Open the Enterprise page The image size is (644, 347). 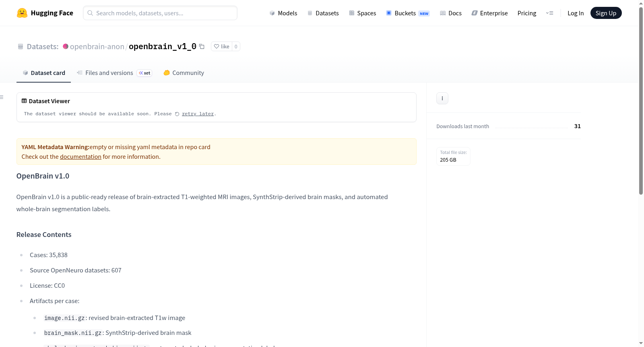point(489,13)
